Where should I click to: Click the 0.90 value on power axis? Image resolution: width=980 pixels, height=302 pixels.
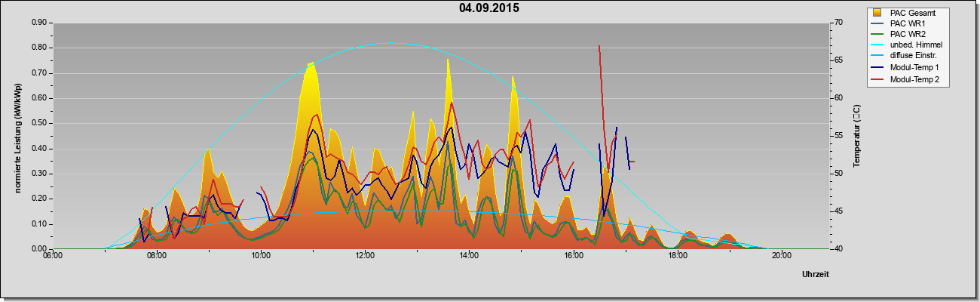39,23
